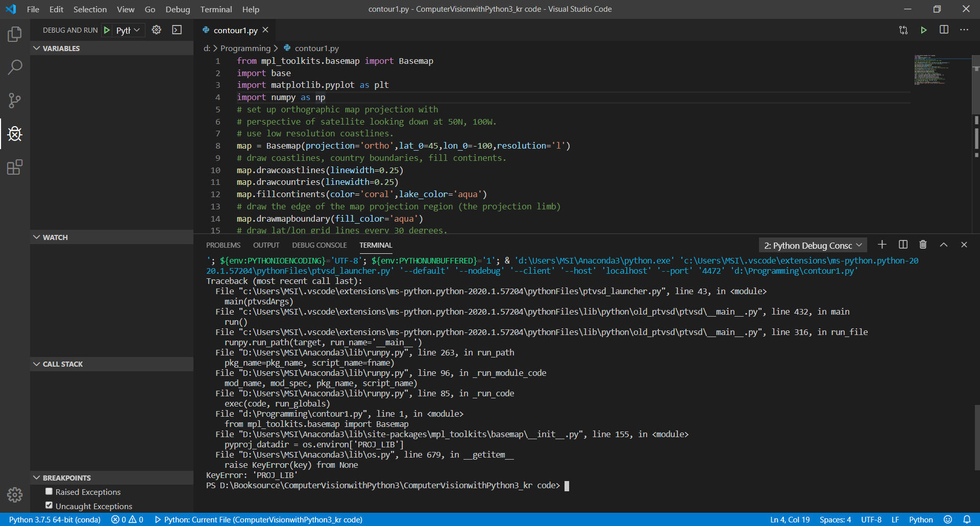This screenshot has width=980, height=526.
Task: Collapse the Call Stack section
Action: (x=112, y=364)
